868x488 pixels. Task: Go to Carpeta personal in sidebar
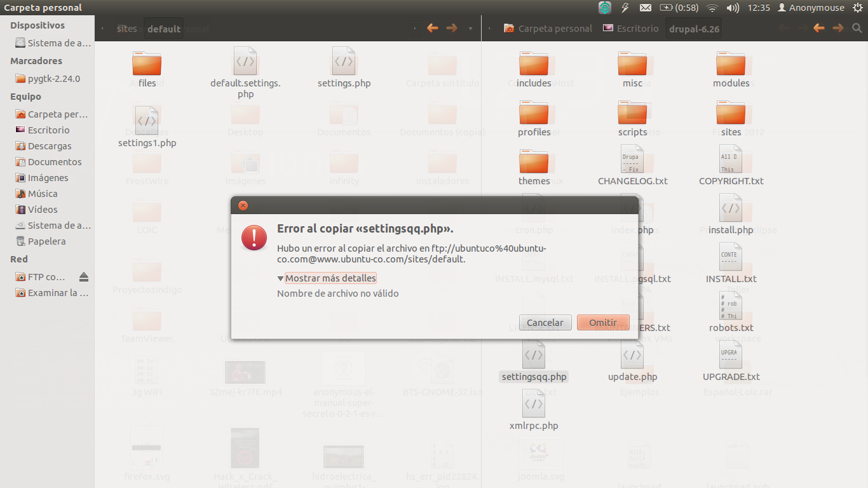[x=51, y=114]
